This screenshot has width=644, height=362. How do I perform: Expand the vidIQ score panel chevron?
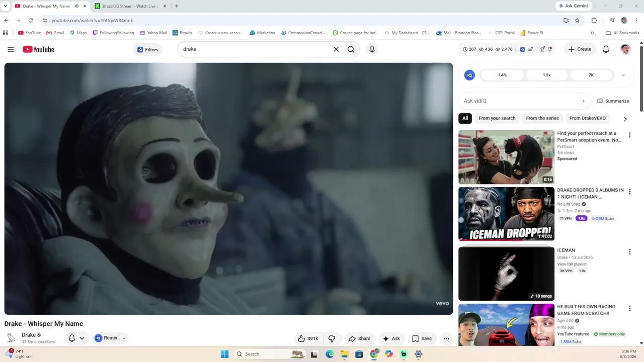pyautogui.click(x=623, y=75)
